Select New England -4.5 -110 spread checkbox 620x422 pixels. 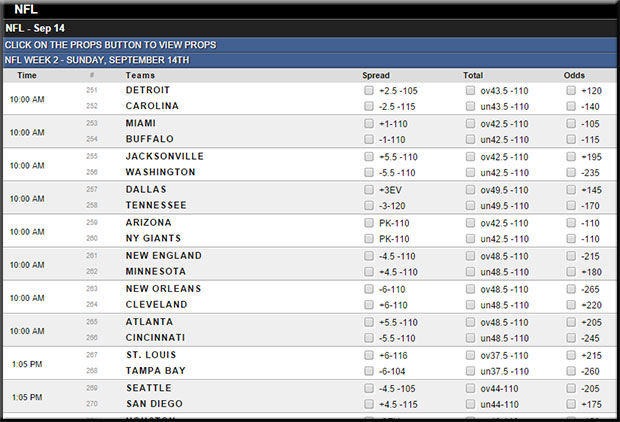[369, 256]
